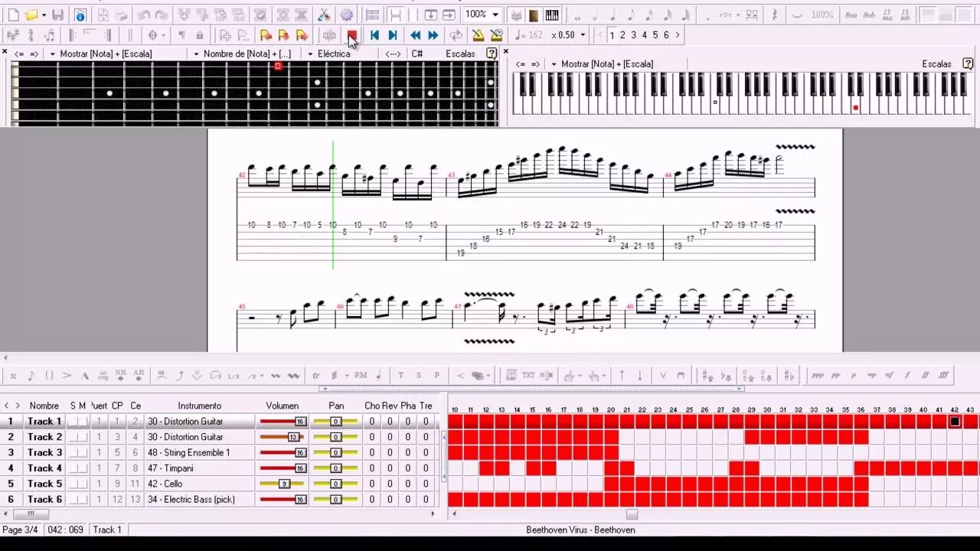Click the Open folder icon
This screenshot has height=551, width=980.
[31, 15]
